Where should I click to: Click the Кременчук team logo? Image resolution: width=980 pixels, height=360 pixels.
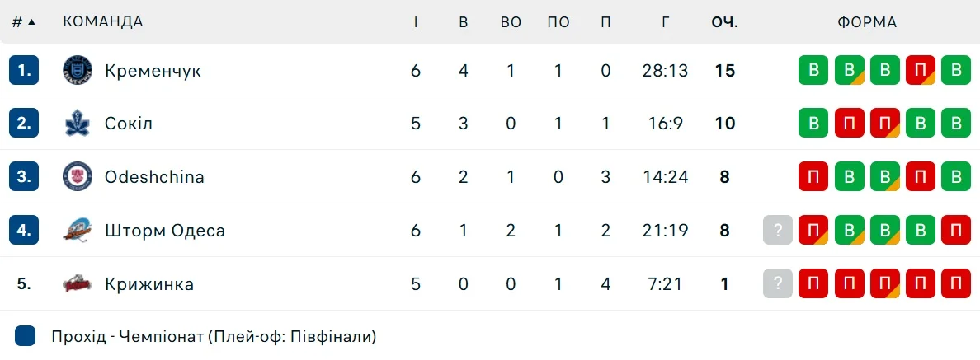point(78,70)
